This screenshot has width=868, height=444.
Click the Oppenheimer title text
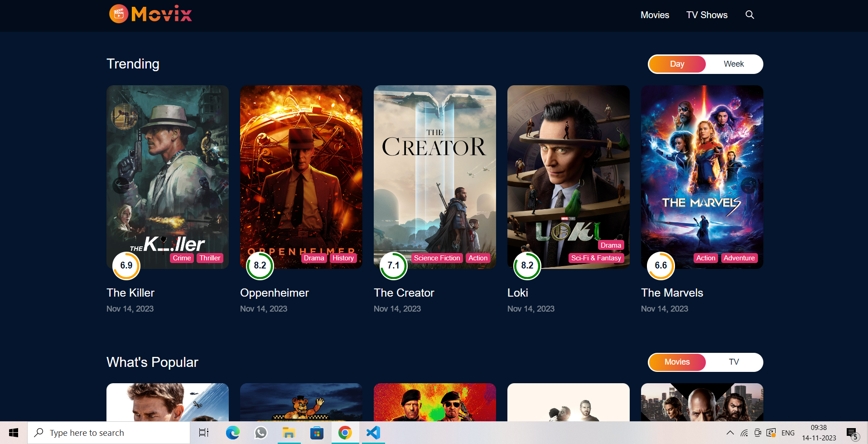click(275, 293)
